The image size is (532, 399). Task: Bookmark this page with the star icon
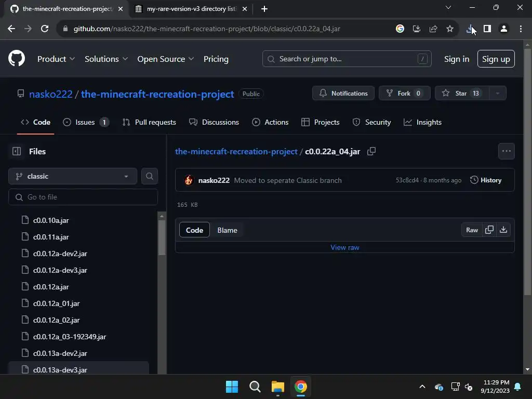pyautogui.click(x=450, y=29)
